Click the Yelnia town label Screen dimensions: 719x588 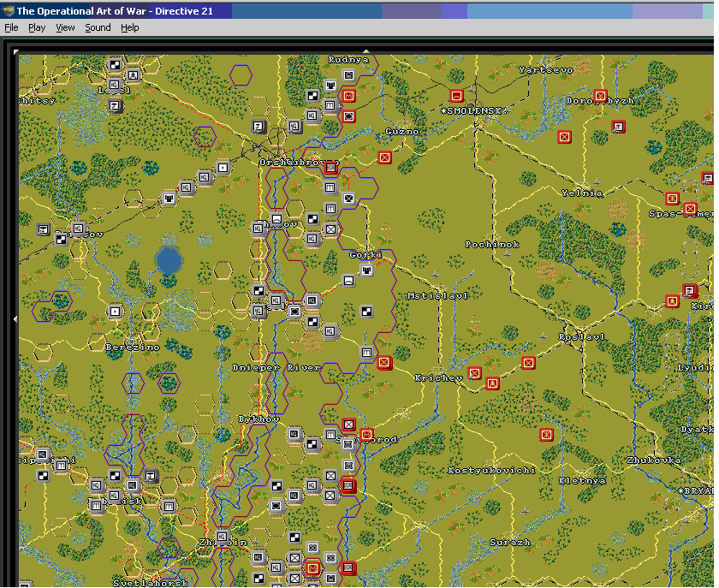(582, 193)
